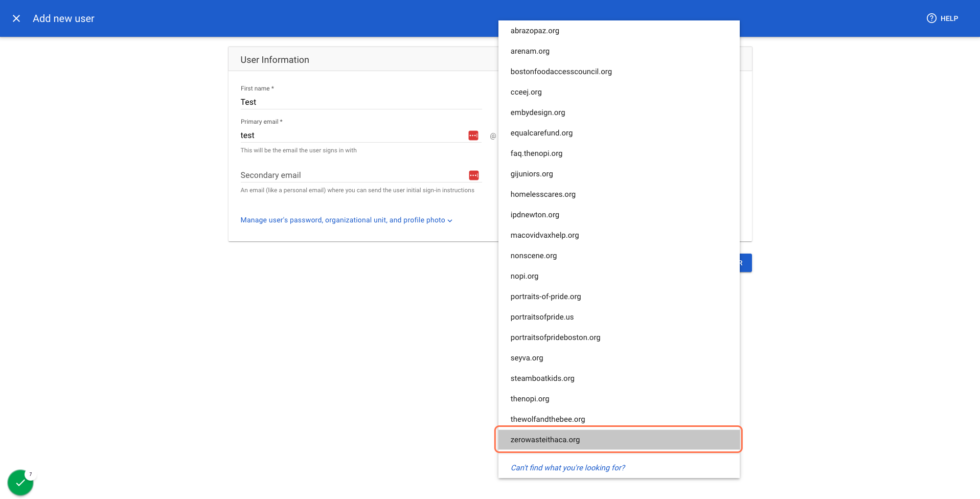
Task: Select arenam.org domain
Action: (x=619, y=51)
